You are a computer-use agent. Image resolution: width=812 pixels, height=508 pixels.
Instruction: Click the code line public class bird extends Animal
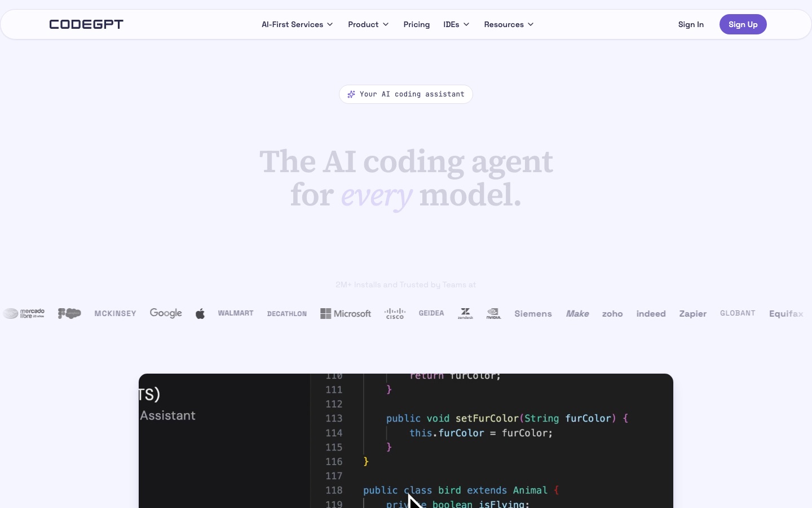(x=461, y=491)
